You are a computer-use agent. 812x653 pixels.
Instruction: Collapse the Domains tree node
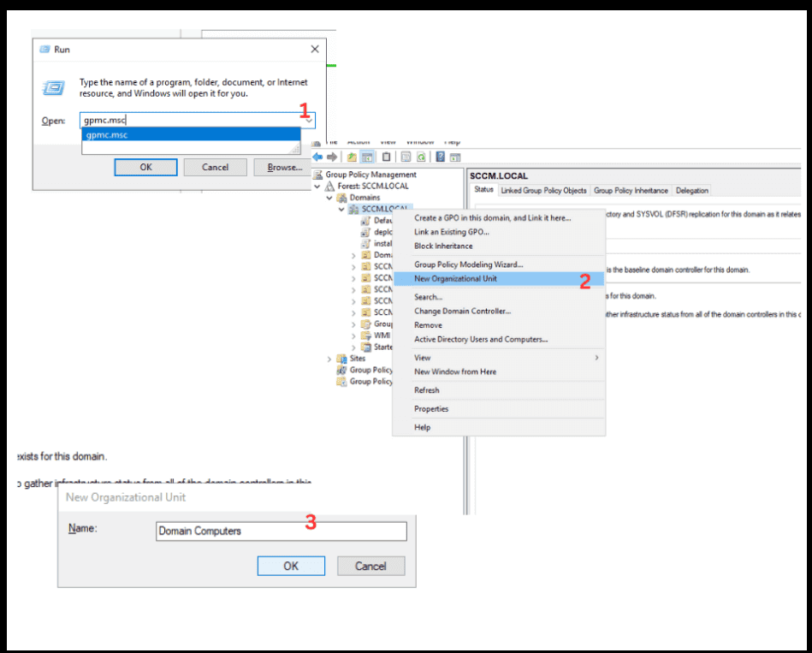click(329, 199)
